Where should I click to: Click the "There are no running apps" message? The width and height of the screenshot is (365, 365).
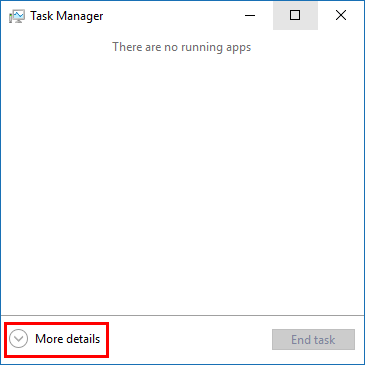pos(182,47)
